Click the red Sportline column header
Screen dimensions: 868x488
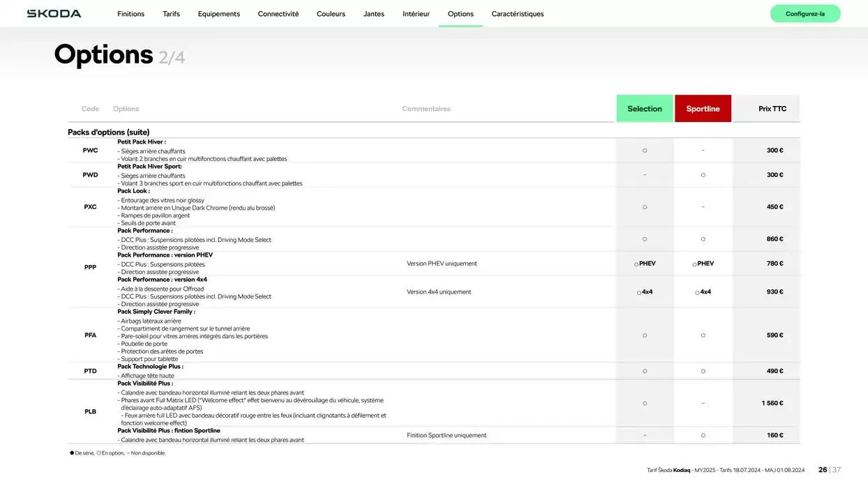pos(703,109)
